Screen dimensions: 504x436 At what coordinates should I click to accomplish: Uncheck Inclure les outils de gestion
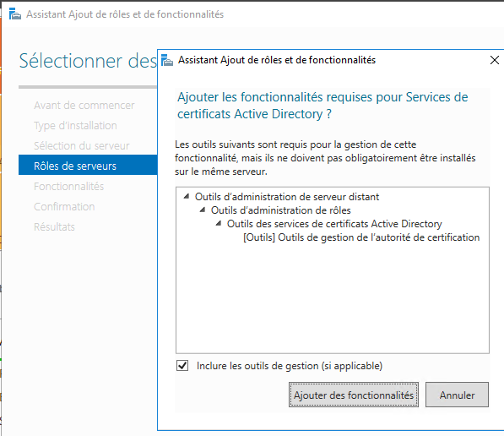pyautogui.click(x=182, y=366)
